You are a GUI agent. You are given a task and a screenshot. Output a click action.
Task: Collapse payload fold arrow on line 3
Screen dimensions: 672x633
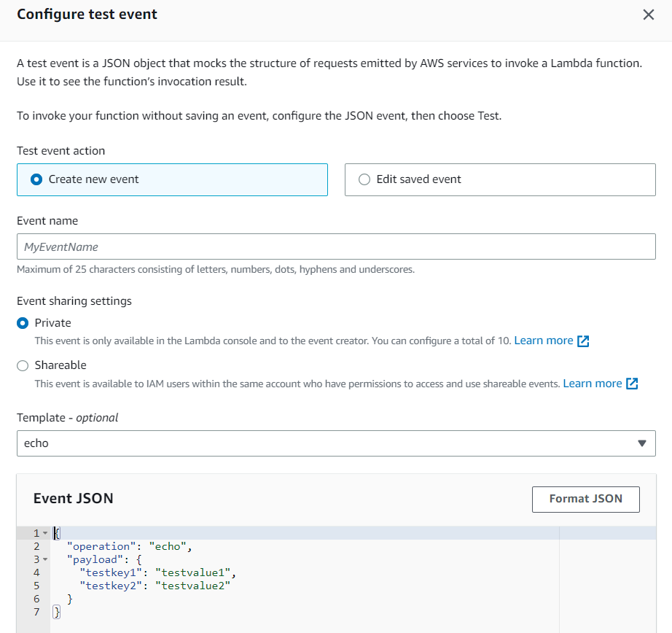pos(45,559)
